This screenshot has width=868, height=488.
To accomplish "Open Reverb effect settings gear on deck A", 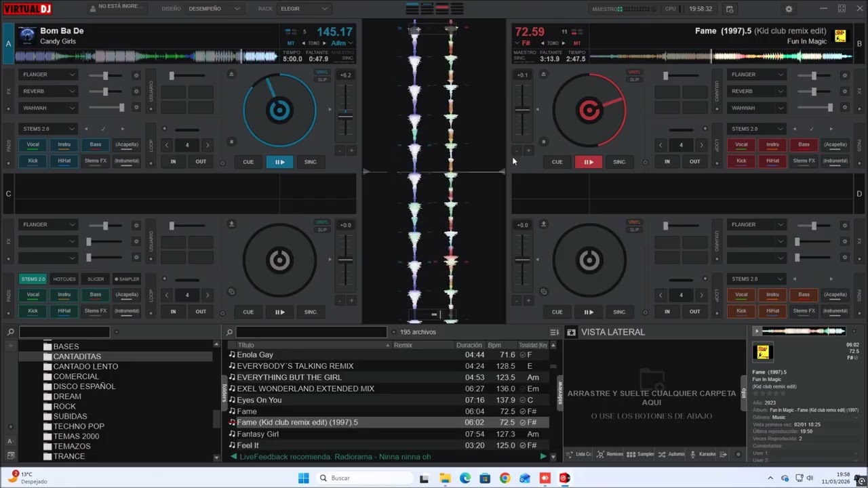I will [136, 91].
